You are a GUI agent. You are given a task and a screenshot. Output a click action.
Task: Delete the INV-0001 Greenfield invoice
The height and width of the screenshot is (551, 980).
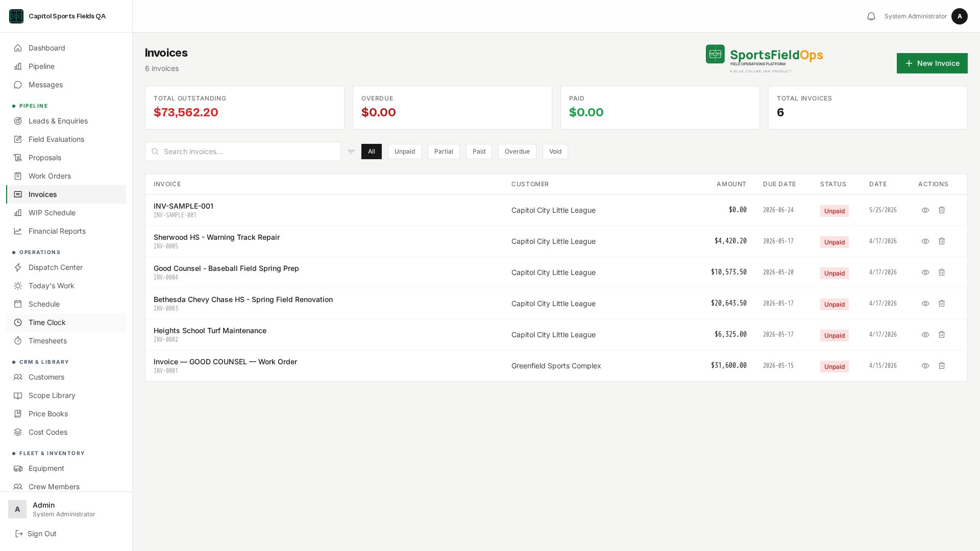click(942, 366)
